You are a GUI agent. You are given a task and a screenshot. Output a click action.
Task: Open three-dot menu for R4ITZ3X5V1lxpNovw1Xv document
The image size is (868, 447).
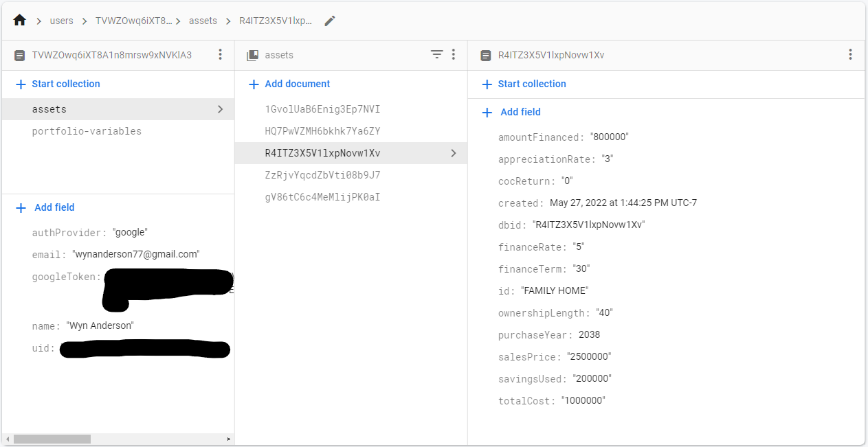850,55
